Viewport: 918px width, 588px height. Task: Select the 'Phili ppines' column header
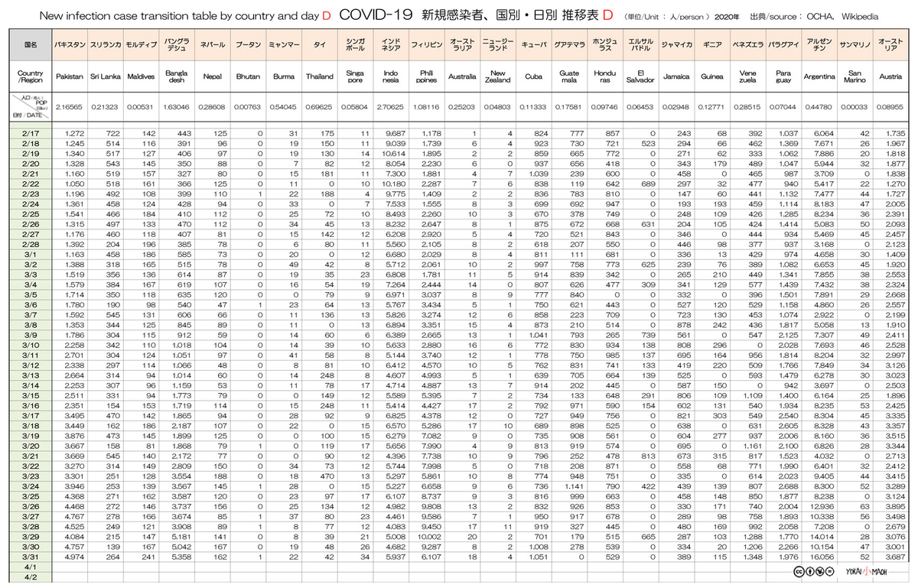[427, 77]
